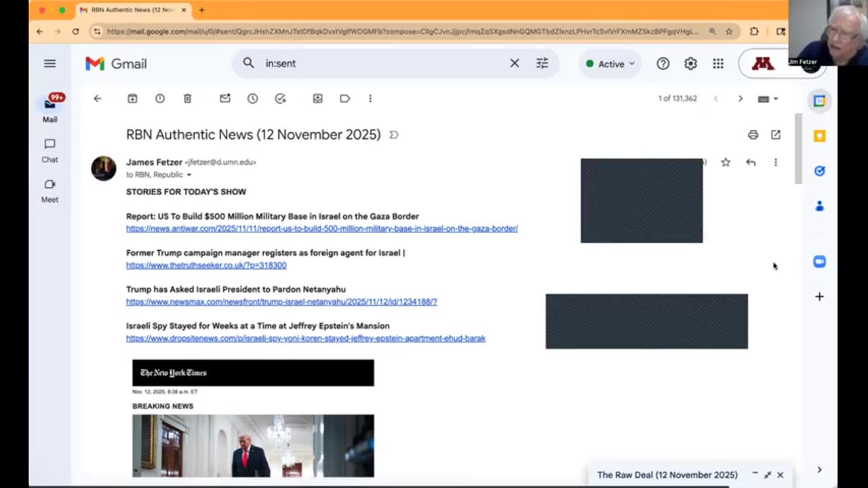Switch to Meet in the left rail
Image resolution: width=868 pixels, height=488 pixels.
(x=50, y=190)
